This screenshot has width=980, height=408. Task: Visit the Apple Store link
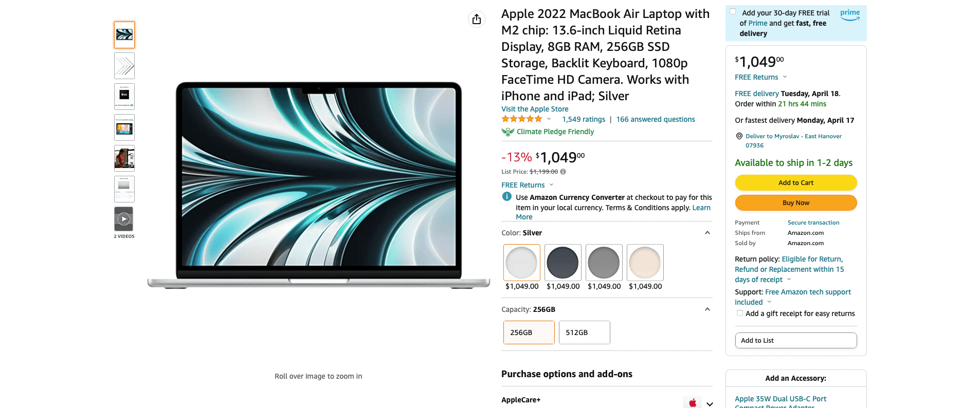(x=534, y=109)
